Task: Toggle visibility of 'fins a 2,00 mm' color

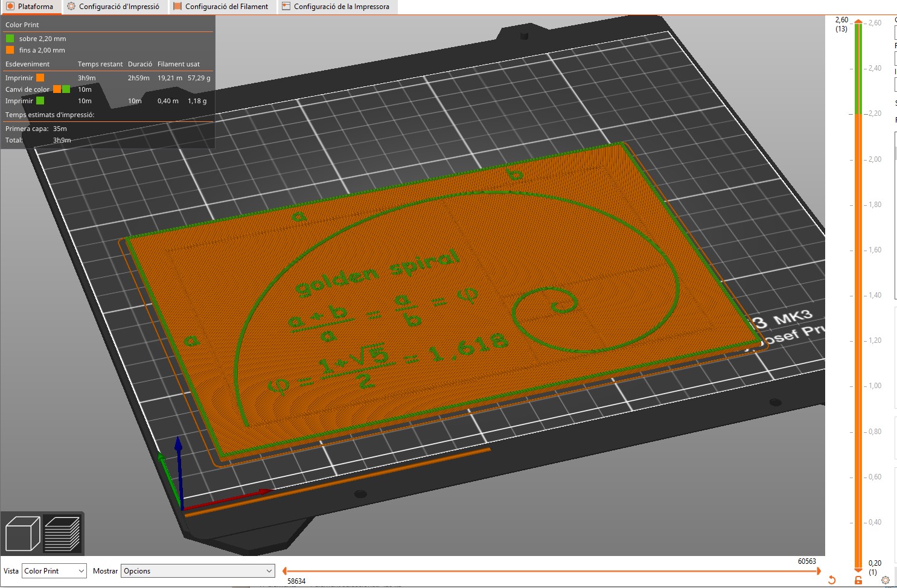Action: click(x=10, y=50)
